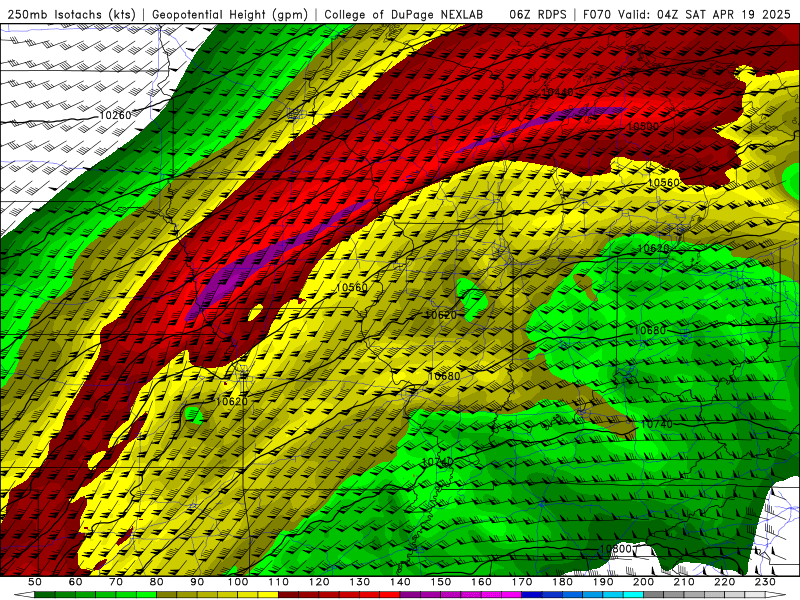Pick the 200 knot legend value
Image resolution: width=800 pixels, height=600 pixels.
(x=644, y=582)
